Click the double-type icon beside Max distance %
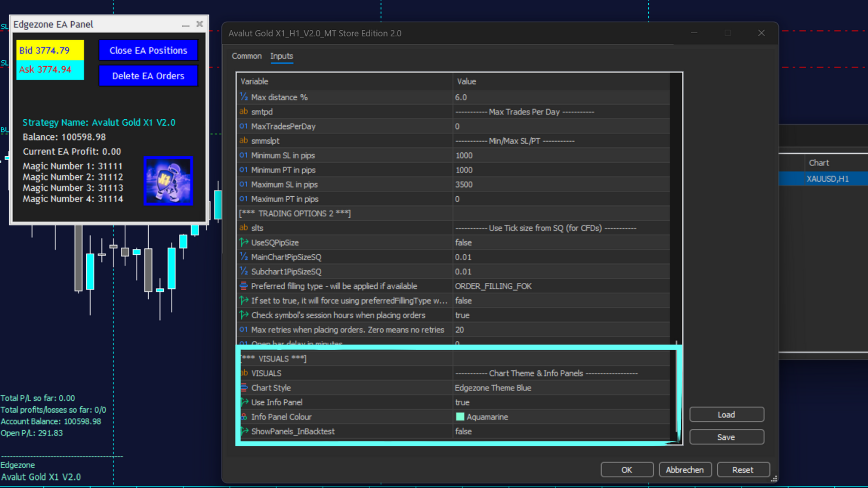Image resolution: width=868 pixels, height=488 pixels. (x=244, y=97)
